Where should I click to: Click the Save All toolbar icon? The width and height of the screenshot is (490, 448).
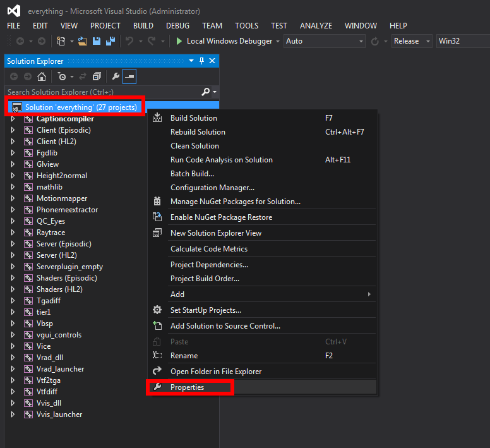[111, 41]
